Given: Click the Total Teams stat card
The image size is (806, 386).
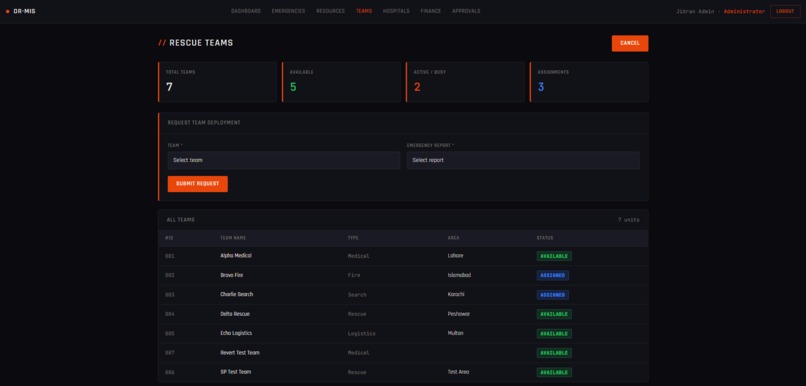Looking at the screenshot, I should point(217,82).
